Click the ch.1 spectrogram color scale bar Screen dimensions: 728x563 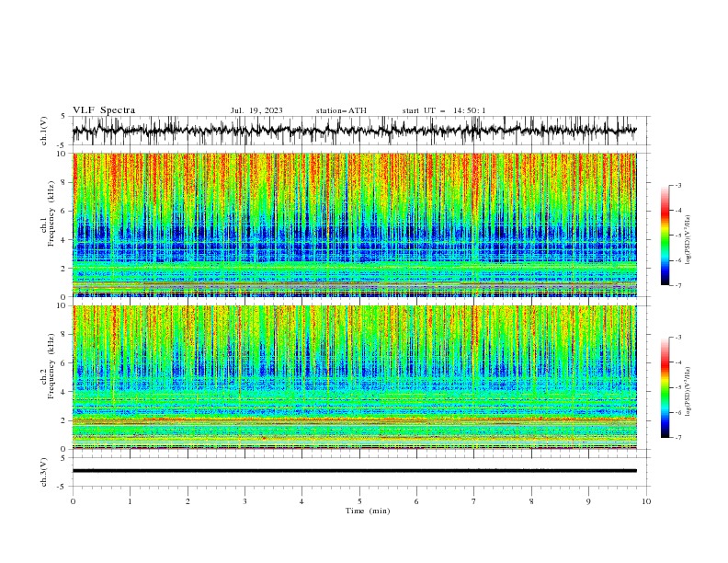point(665,236)
